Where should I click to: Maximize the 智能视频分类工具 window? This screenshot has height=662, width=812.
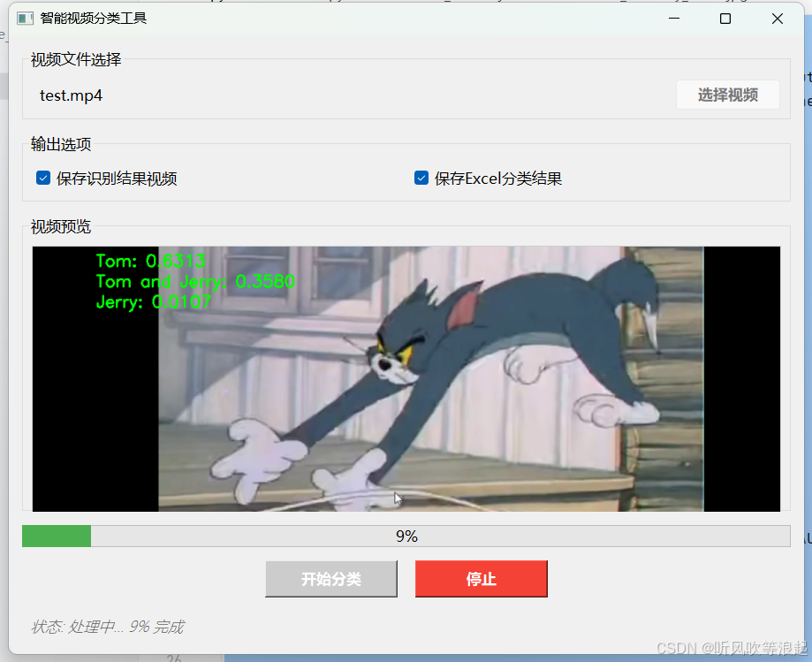(x=725, y=19)
